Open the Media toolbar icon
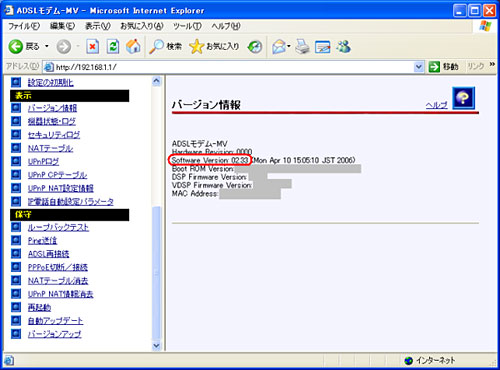Viewport: 500px width, 370px height. pos(255,47)
